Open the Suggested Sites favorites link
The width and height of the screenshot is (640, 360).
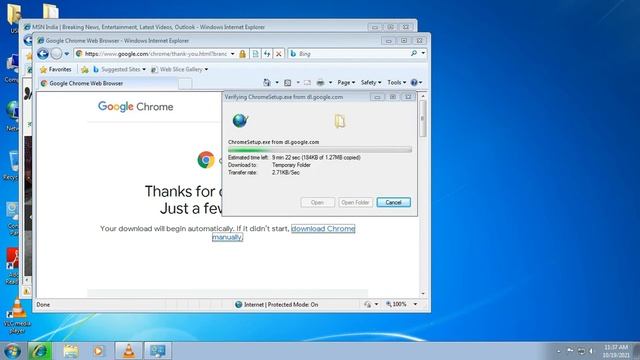point(119,69)
